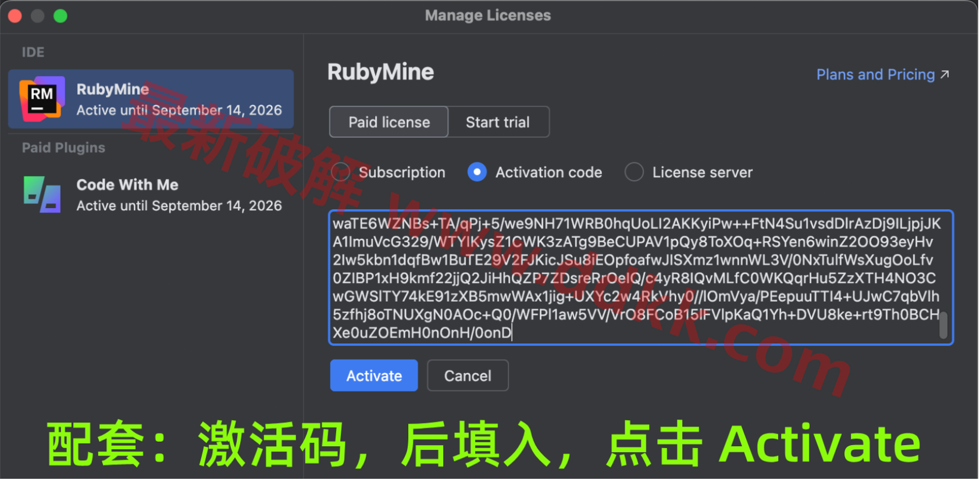Screen dimensions: 980x480
Task: Select the Activation code radio button
Action: [x=477, y=172]
